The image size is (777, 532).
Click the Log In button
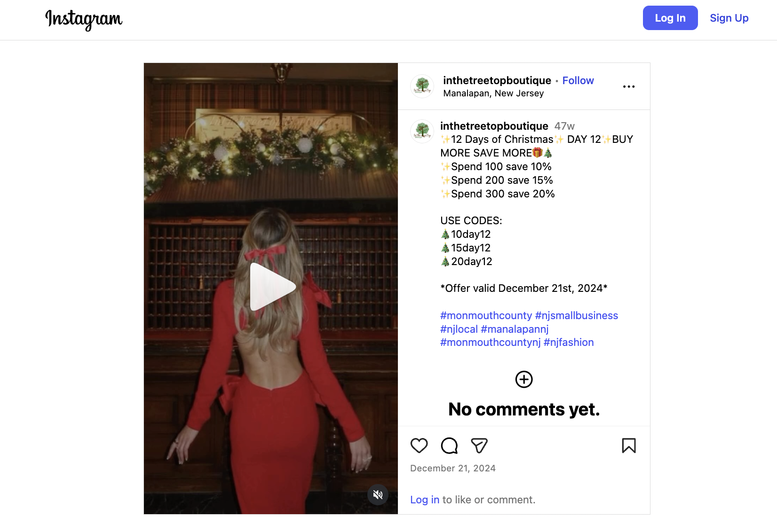pos(670,18)
